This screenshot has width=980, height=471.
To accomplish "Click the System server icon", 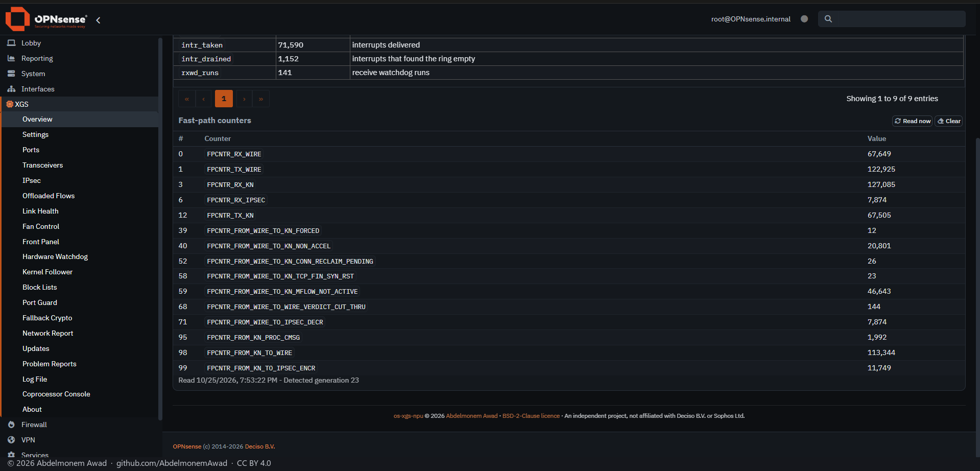I will [x=11, y=74].
